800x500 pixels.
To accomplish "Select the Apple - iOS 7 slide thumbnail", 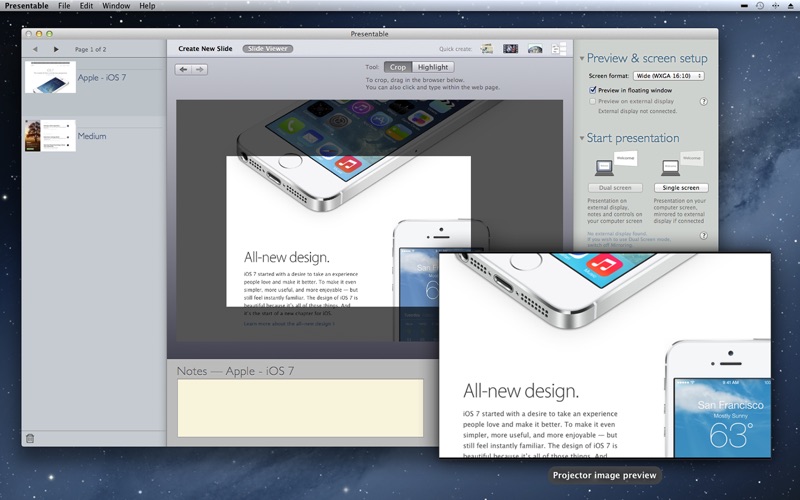I will tap(51, 77).
